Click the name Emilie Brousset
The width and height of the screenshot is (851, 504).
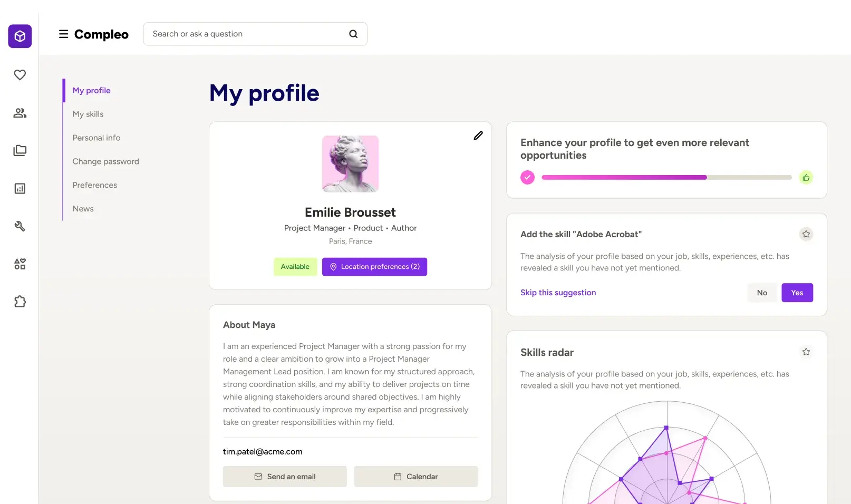350,212
